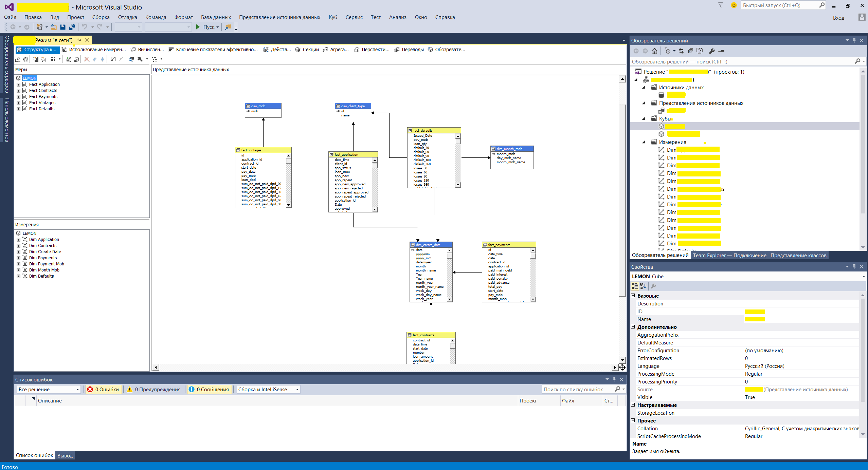
Task: Click the Process cube icon in designer toolbar
Action: click(18, 59)
